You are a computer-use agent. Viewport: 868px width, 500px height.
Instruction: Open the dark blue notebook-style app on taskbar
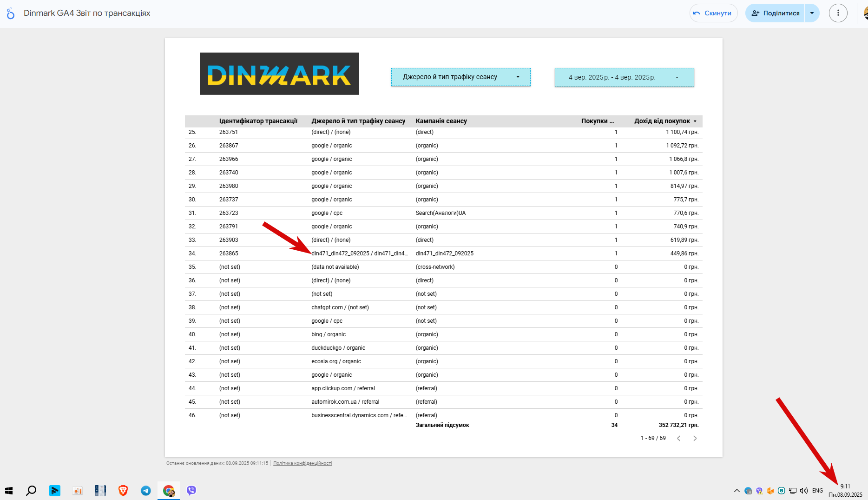tap(100, 491)
